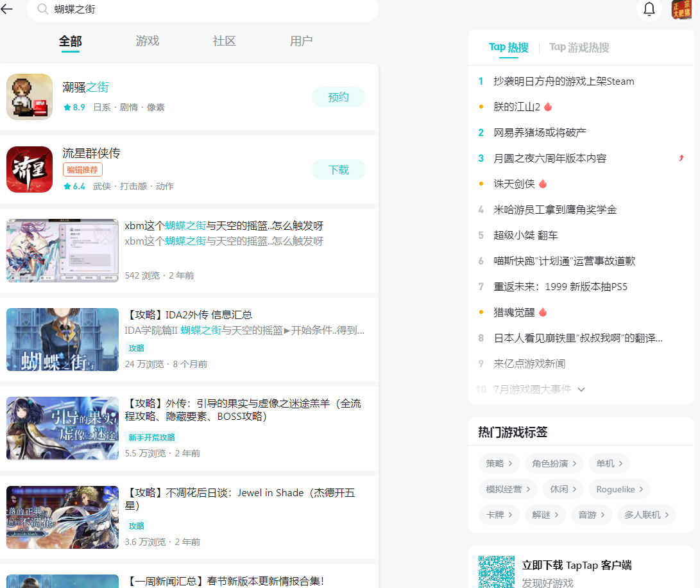
Task: Open hot search 网易养猪场或将破产
Action: click(540, 132)
